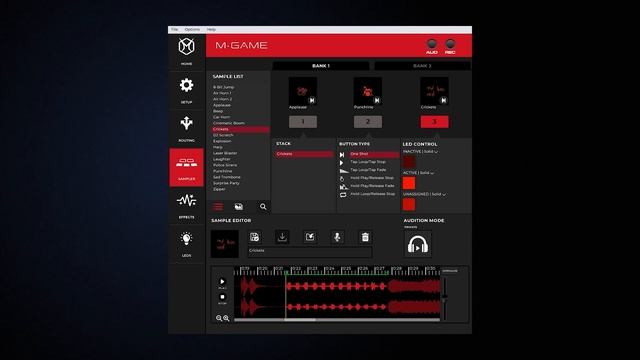Stop sample playback in waveform editor
640x360 pixels.
pyautogui.click(x=222, y=297)
